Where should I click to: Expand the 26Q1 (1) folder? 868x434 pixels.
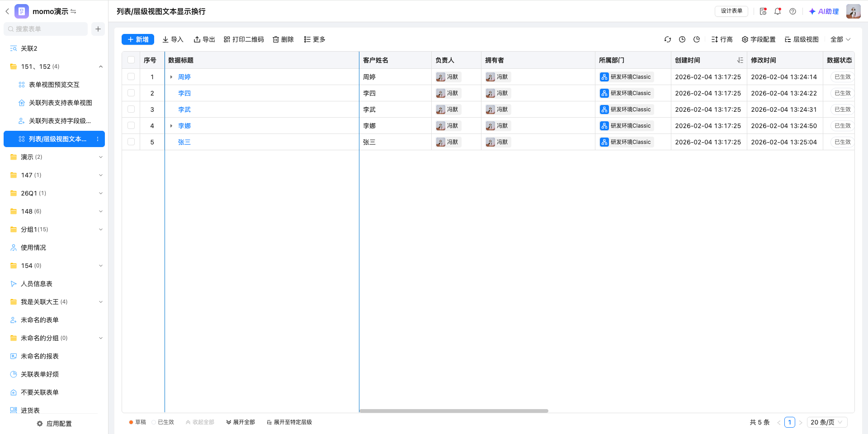point(101,193)
